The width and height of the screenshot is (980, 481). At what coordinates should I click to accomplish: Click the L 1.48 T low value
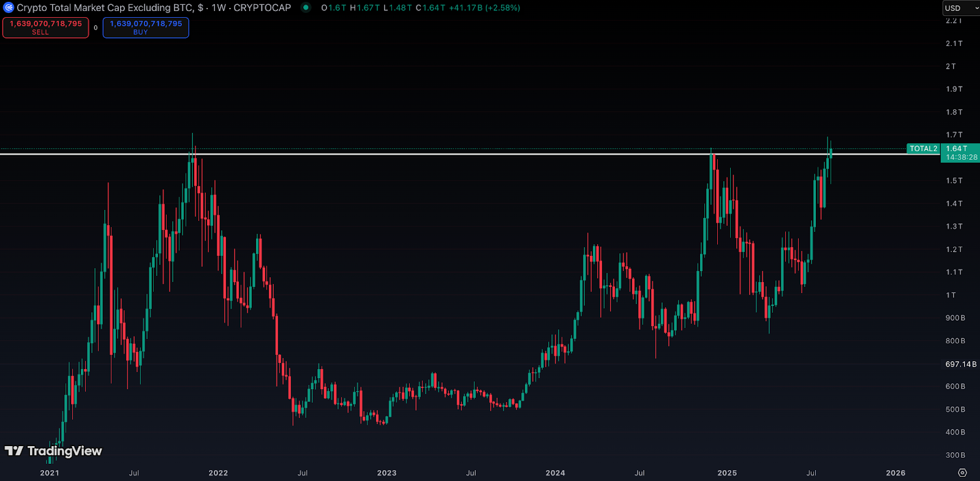tap(398, 8)
